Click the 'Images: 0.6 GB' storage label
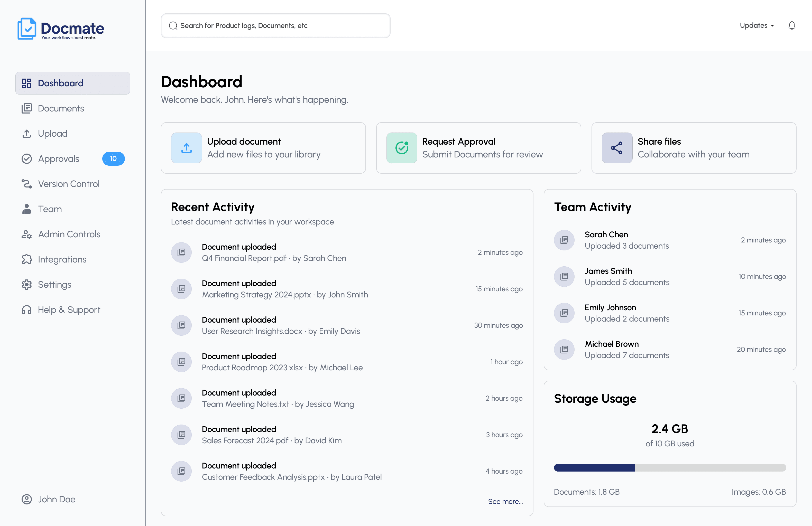 [x=759, y=492]
